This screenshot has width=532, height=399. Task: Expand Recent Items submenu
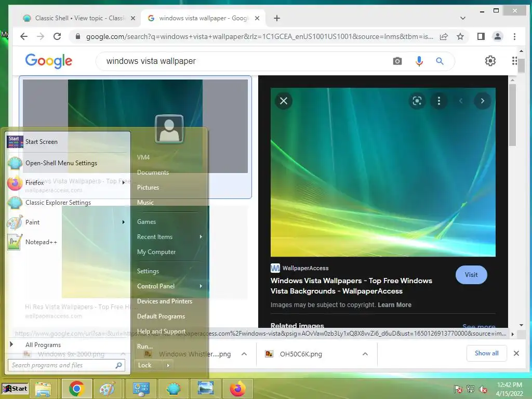click(201, 237)
